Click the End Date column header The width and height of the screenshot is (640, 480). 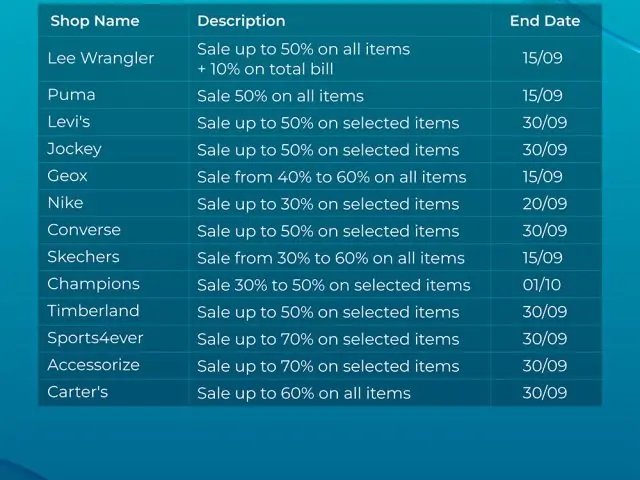(x=545, y=21)
